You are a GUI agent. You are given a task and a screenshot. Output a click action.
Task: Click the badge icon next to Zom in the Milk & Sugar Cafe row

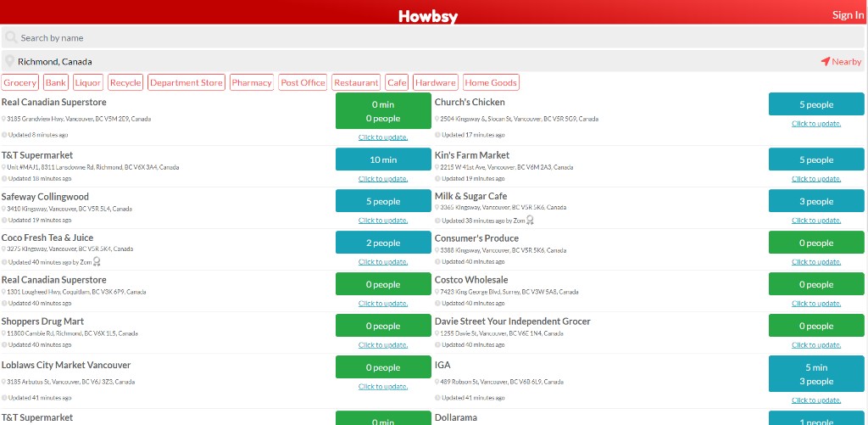tap(530, 221)
